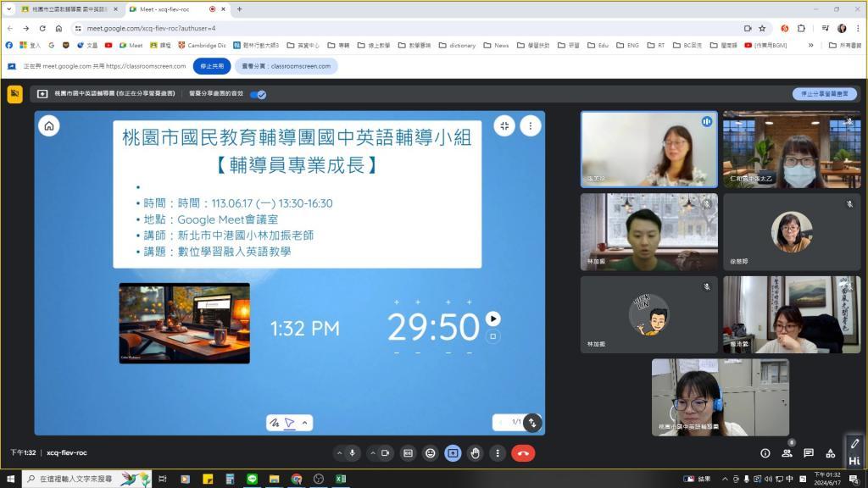
Task: Expand audio settings arrow beside microphone
Action: tap(340, 453)
